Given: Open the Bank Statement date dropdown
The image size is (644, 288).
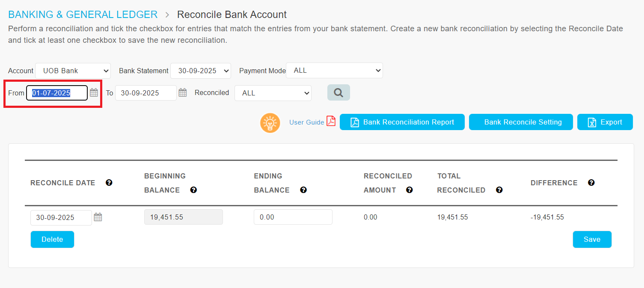Looking at the screenshot, I should (x=201, y=71).
